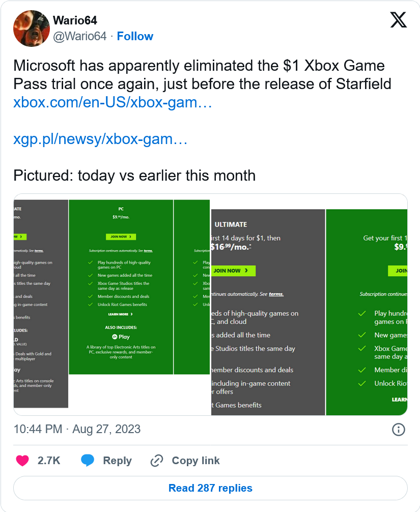
Task: Click the @Wario64 handle
Action: (80, 36)
